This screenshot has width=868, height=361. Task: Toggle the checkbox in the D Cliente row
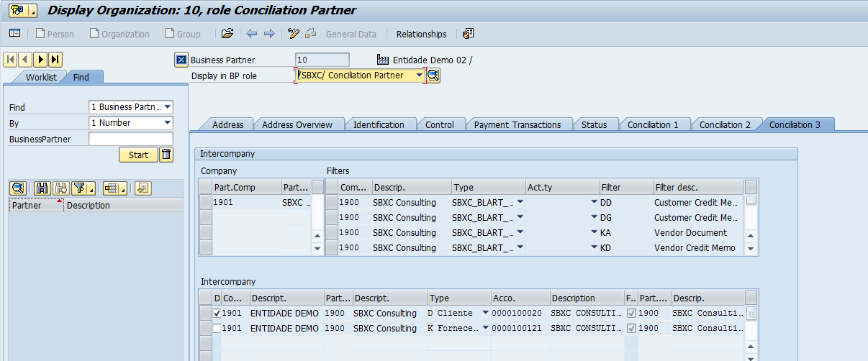[x=217, y=314]
